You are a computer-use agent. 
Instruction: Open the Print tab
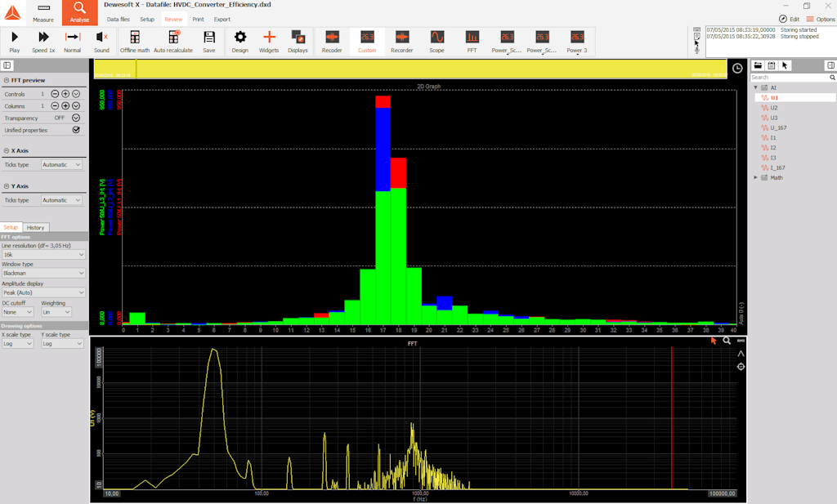198,20
